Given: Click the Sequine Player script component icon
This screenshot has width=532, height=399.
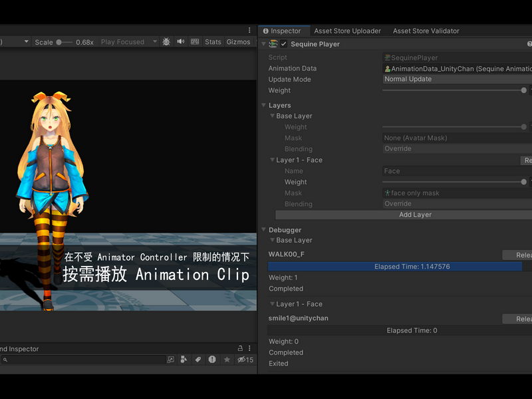Looking at the screenshot, I should point(273,44).
